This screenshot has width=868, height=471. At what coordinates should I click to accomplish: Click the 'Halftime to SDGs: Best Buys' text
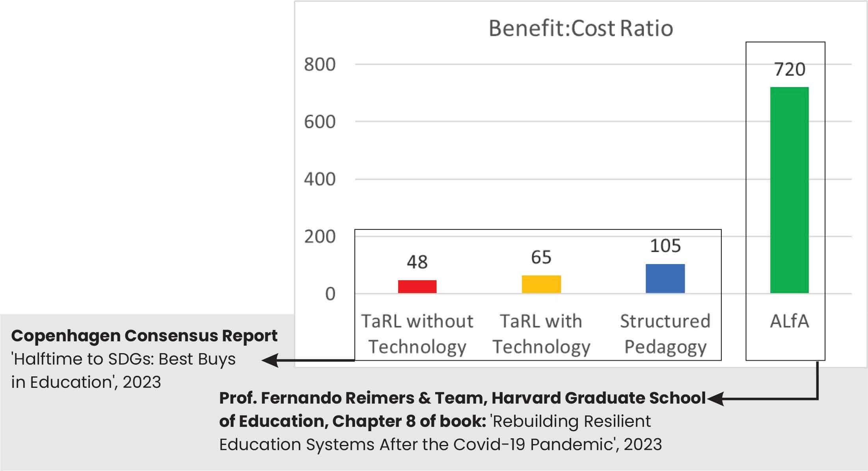(123, 359)
